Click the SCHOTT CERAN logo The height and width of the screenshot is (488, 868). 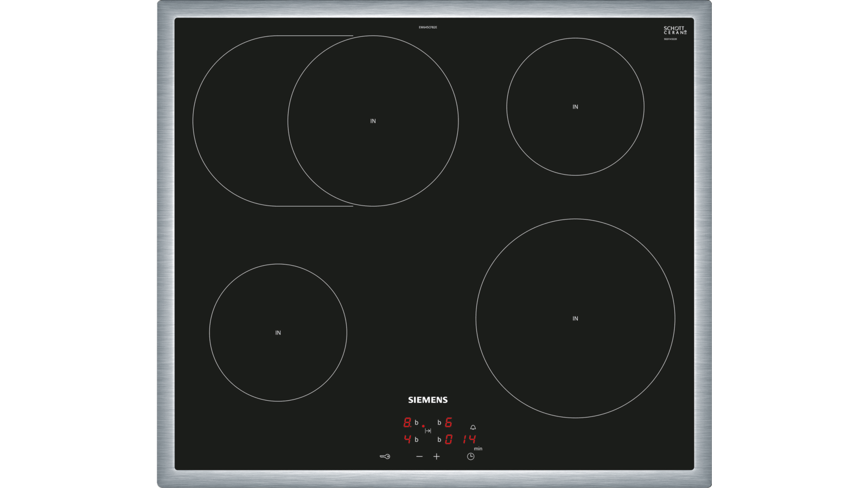point(675,30)
